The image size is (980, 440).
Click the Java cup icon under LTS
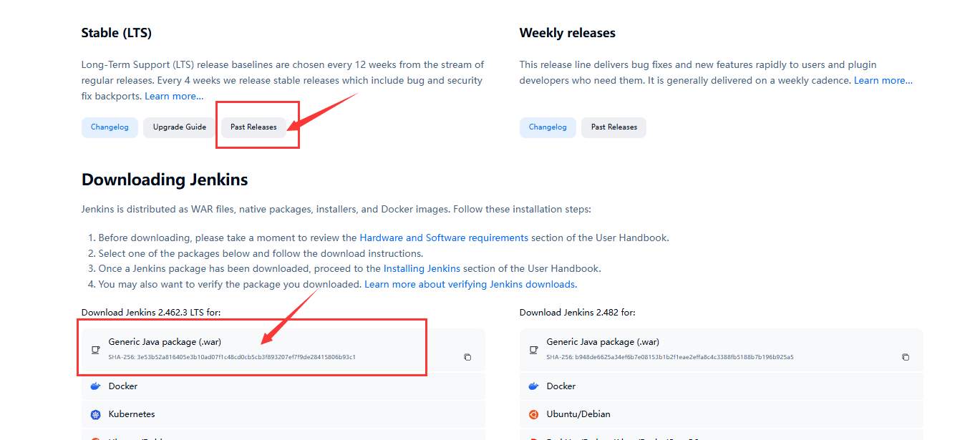click(95, 350)
